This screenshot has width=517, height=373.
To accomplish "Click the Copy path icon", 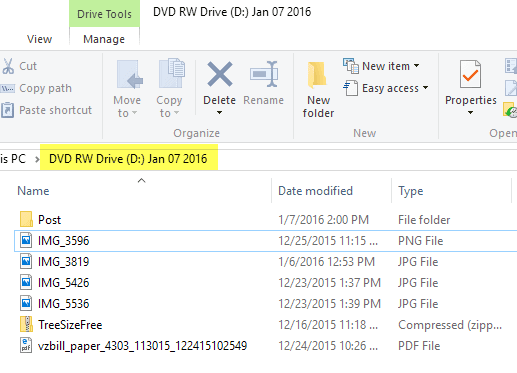I will pos(7,88).
